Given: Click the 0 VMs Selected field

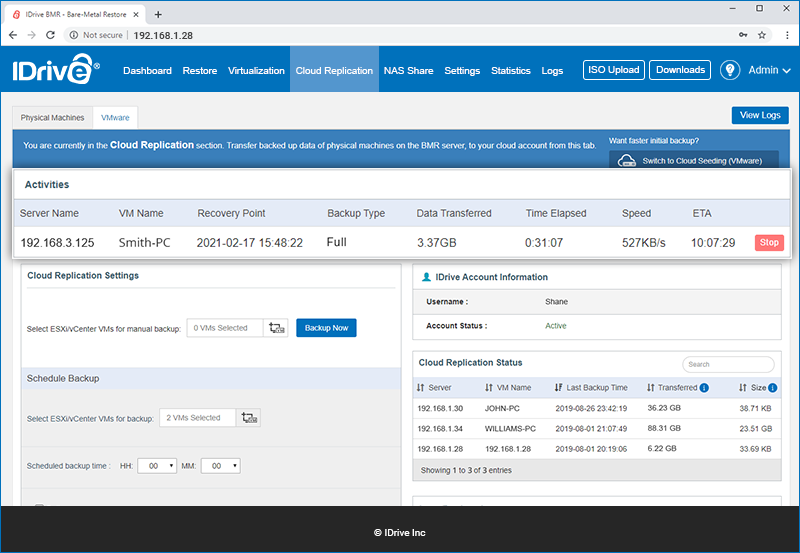Looking at the screenshot, I should tap(225, 328).
